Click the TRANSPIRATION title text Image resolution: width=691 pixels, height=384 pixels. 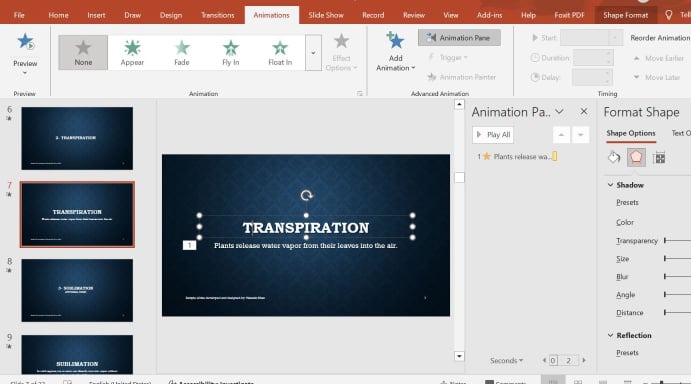point(306,227)
